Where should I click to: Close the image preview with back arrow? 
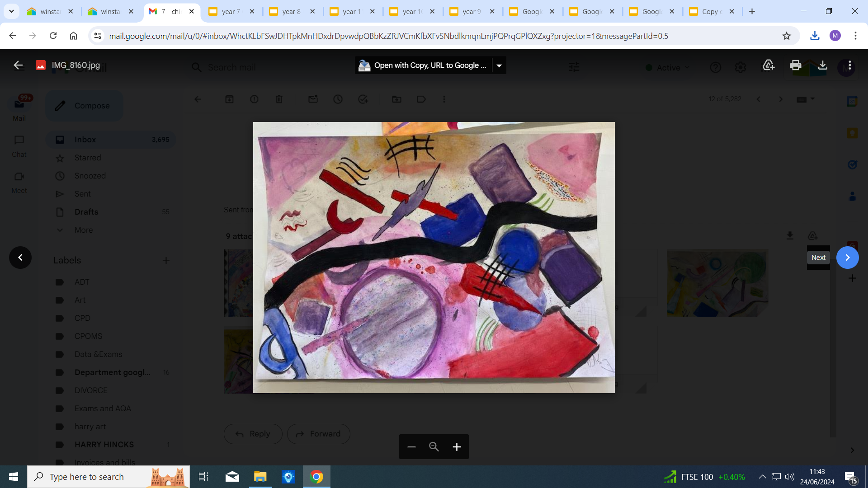point(18,65)
